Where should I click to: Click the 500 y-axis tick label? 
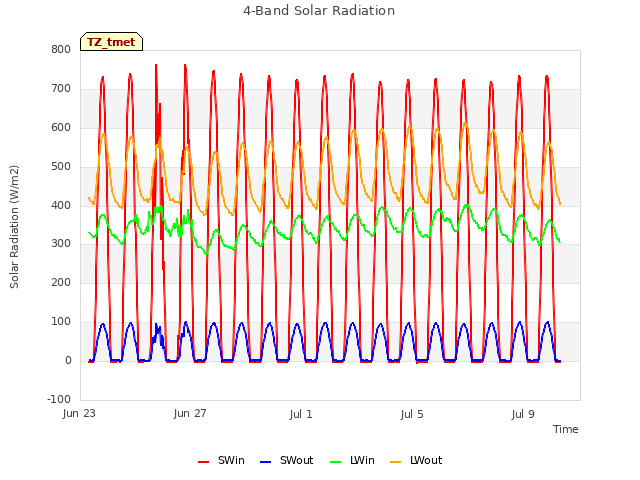61,166
